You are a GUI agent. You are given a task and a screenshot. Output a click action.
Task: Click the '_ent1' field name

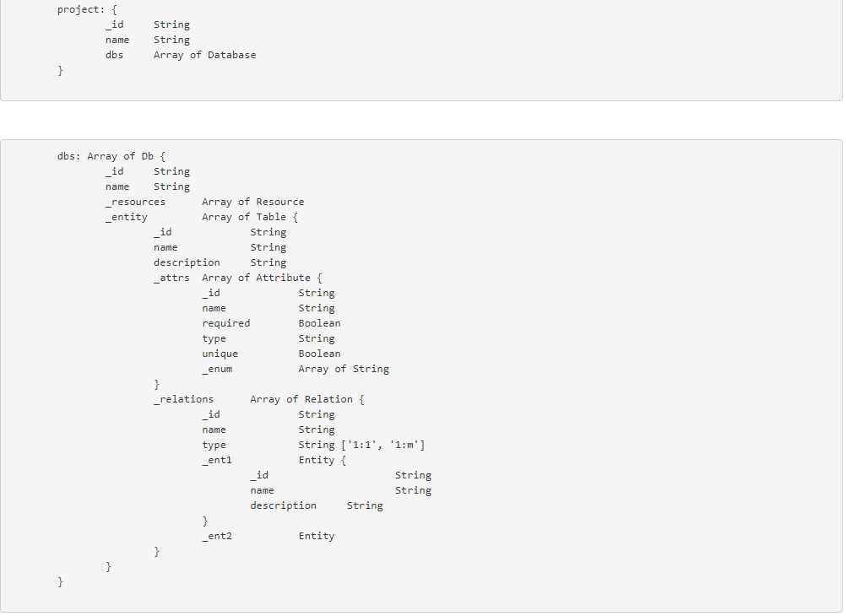click(x=216, y=460)
